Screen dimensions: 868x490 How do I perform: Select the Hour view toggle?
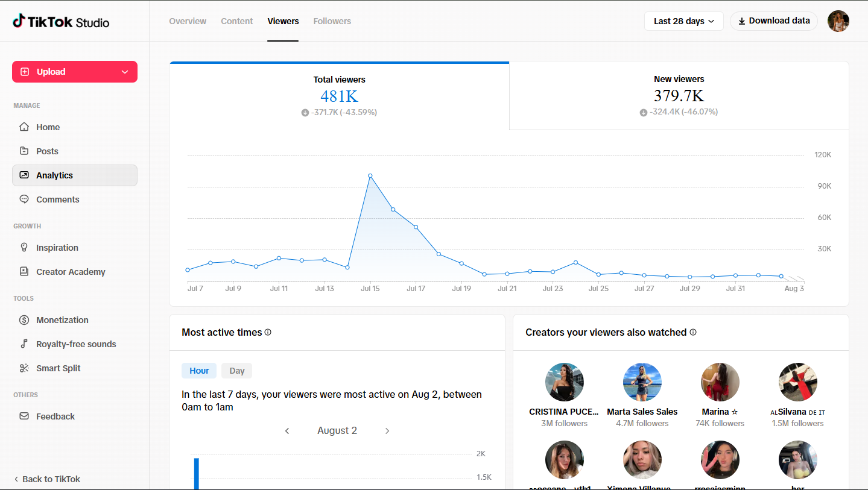pyautogui.click(x=199, y=371)
